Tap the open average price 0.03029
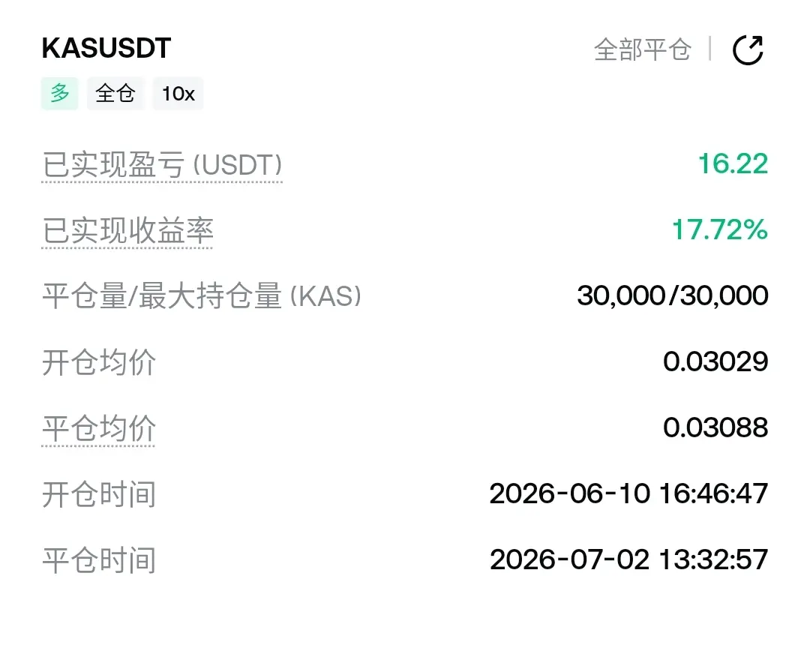The width and height of the screenshot is (810, 672). click(x=715, y=361)
